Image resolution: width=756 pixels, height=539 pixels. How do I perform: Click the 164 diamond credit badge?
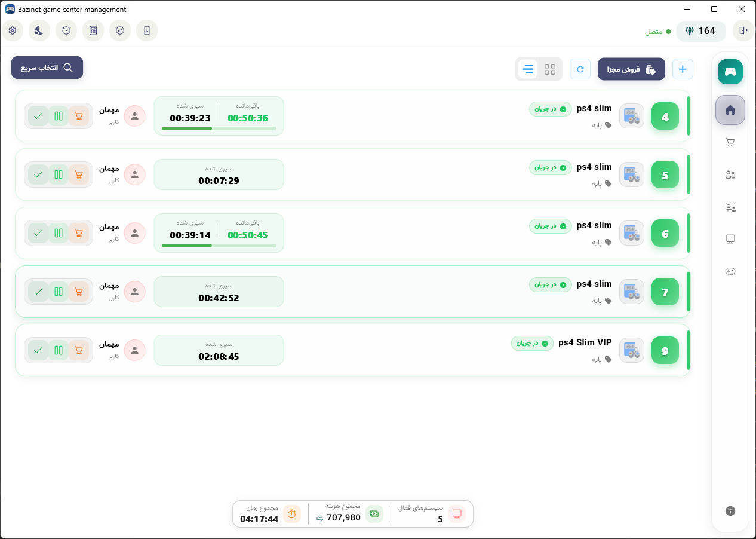pyautogui.click(x=701, y=31)
